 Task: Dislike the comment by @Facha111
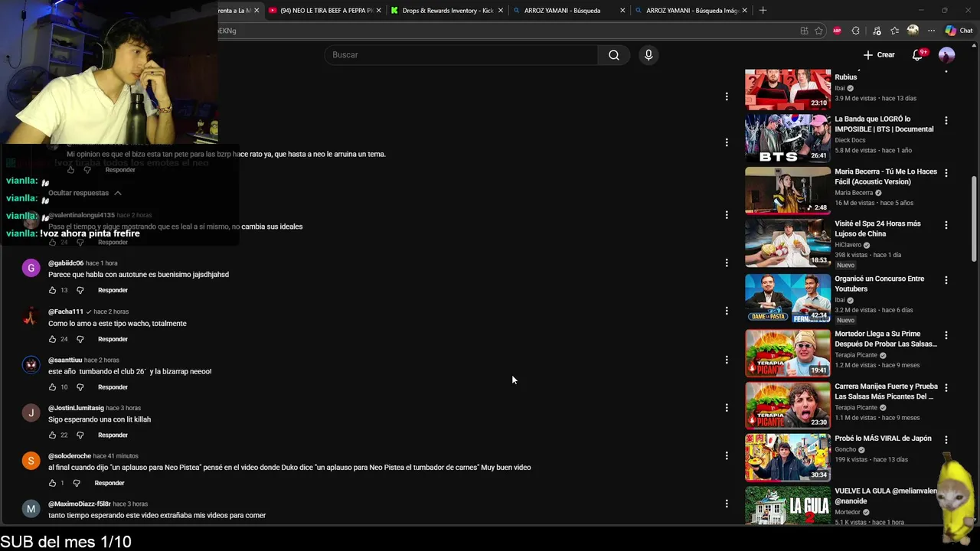pos(80,339)
